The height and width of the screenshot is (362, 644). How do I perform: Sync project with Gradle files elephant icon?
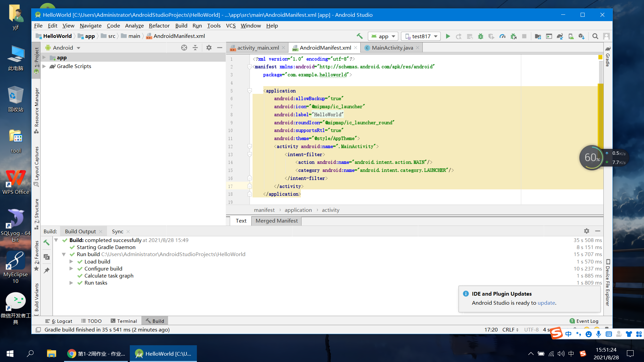coord(560,36)
